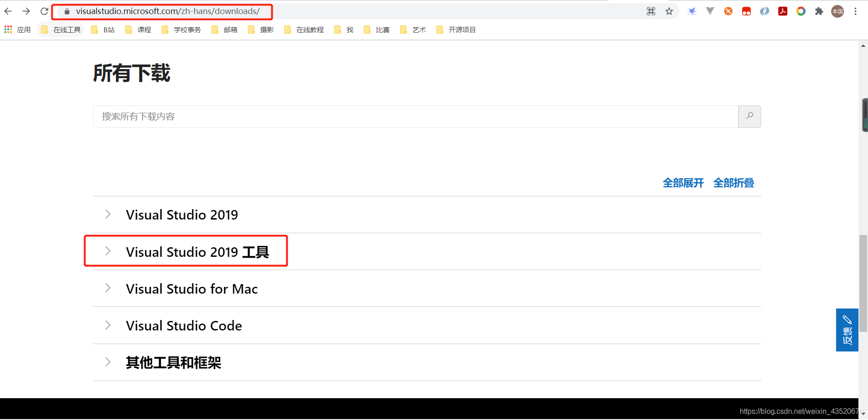
Task: Click the blue bird extension icon
Action: (x=692, y=11)
